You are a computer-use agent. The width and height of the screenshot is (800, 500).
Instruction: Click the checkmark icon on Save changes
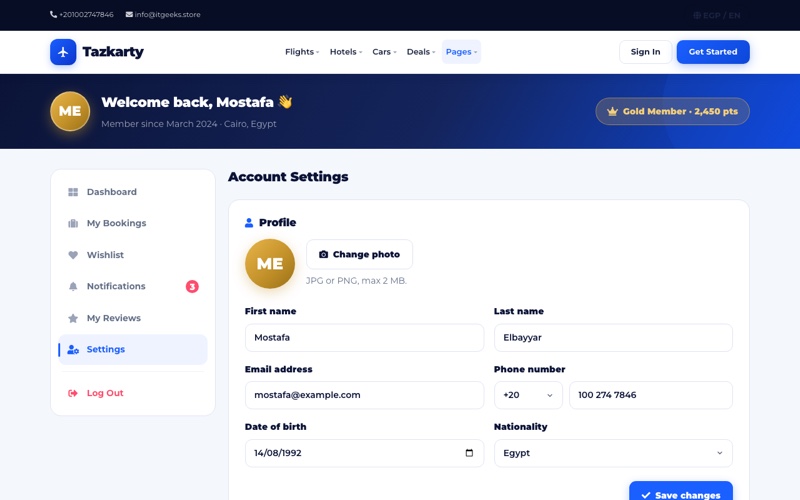(646, 495)
